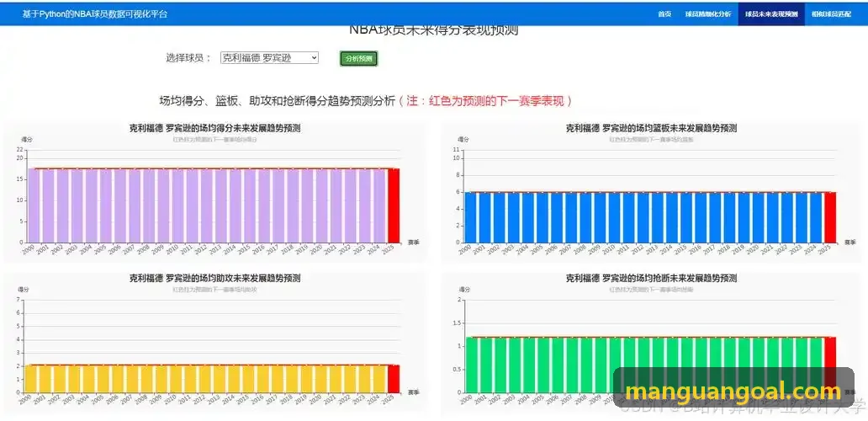This screenshot has width=868, height=421.
Task: Select the 2012 blue bar in 场均篮板 chart
Action: coord(643,217)
